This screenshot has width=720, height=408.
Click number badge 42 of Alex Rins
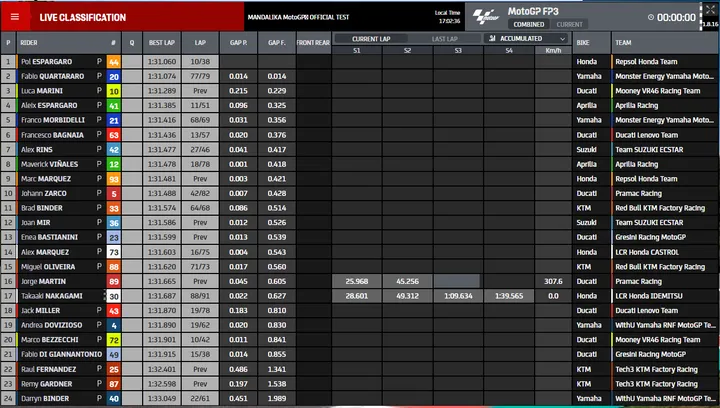pyautogui.click(x=113, y=150)
